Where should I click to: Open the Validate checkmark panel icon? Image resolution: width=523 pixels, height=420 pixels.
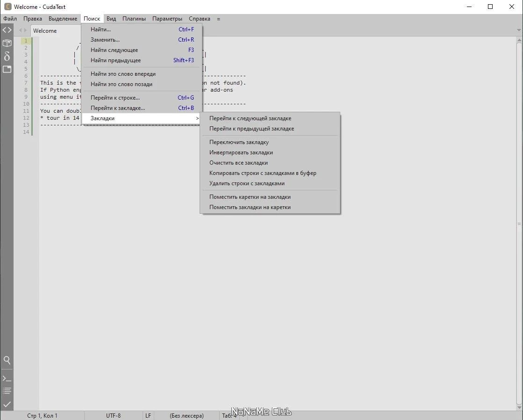(7, 404)
